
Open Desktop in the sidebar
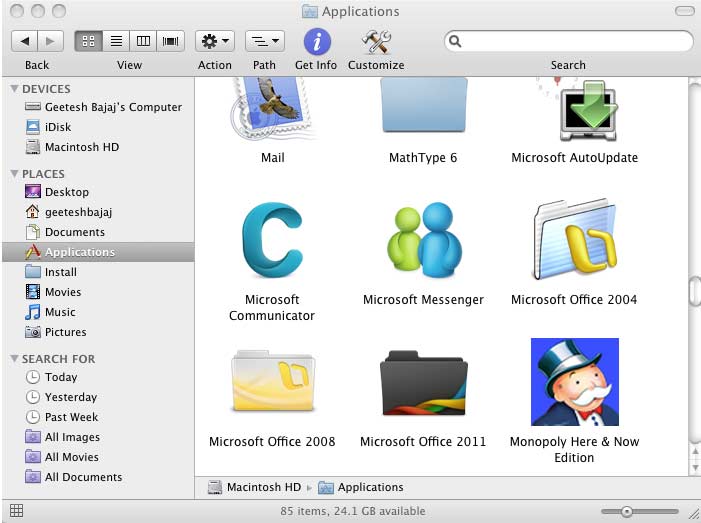pyautogui.click(x=57, y=192)
